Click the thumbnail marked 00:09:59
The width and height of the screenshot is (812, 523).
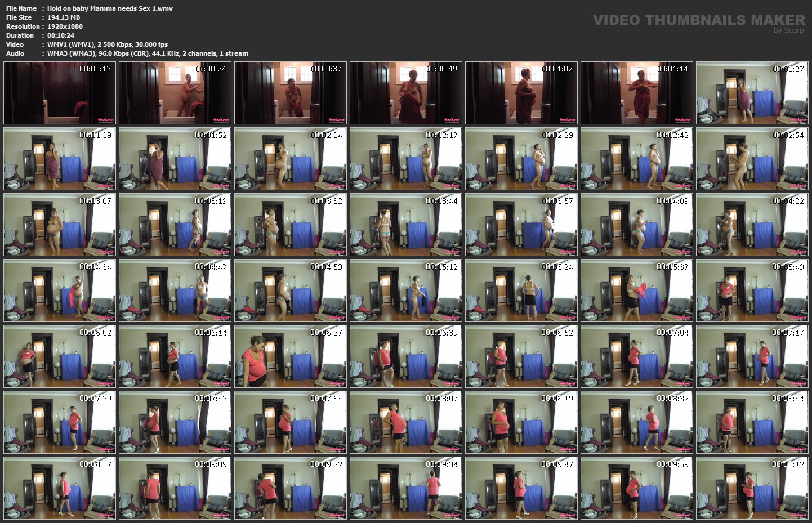point(637,488)
